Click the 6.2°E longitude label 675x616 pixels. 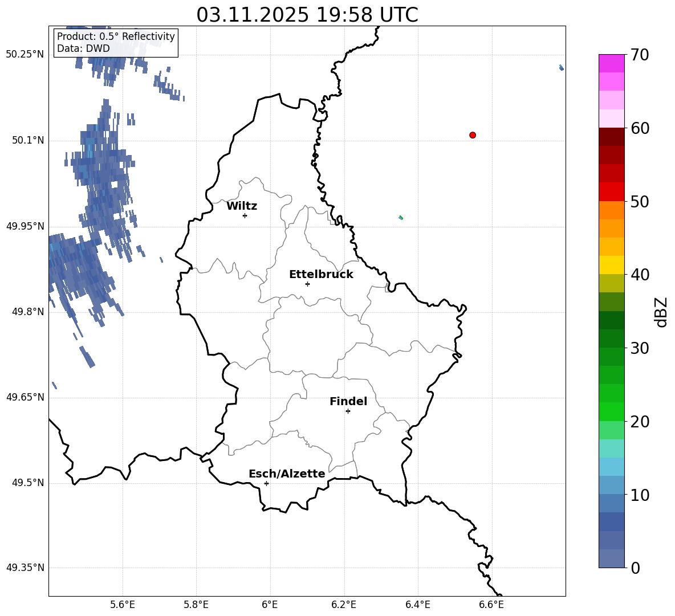344,605
